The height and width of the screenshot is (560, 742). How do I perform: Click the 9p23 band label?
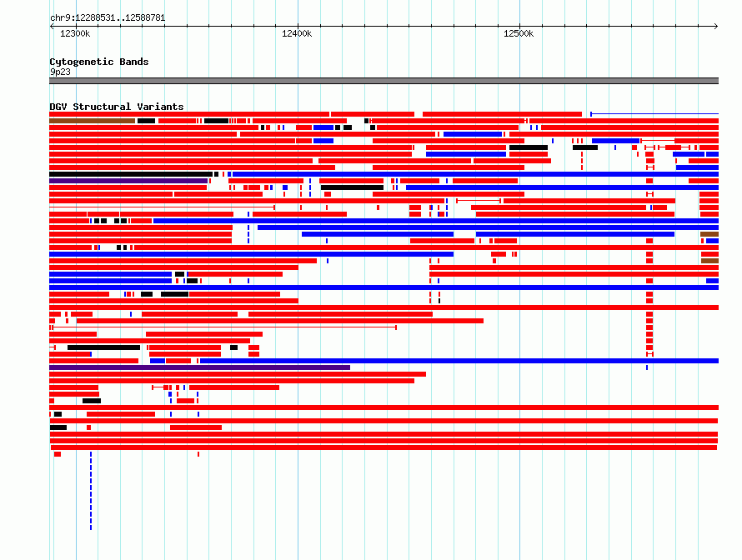pos(60,72)
